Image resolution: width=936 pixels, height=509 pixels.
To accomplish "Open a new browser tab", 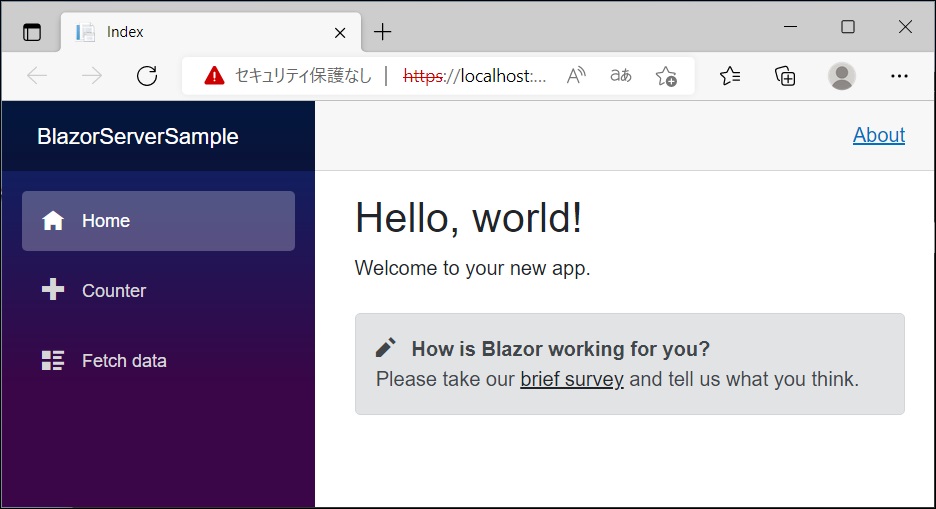I will click(x=382, y=32).
